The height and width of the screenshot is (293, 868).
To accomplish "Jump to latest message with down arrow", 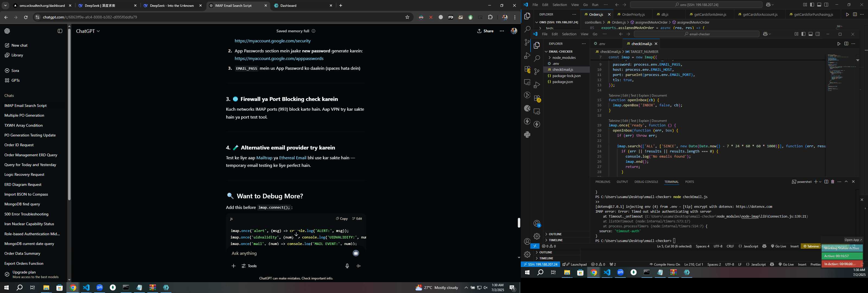I will 296,234.
